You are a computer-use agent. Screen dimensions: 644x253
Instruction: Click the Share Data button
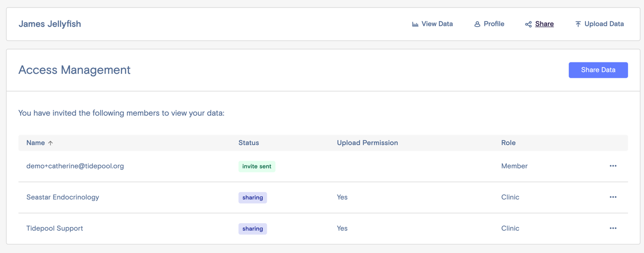coord(598,70)
